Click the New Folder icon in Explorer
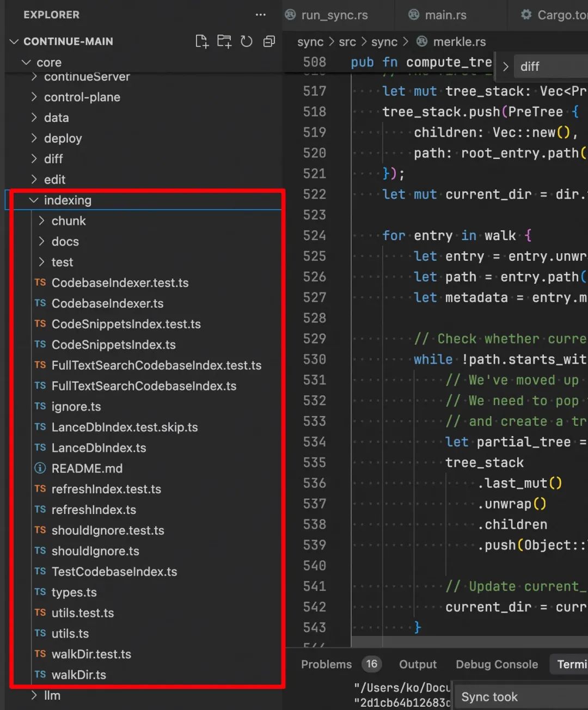588x710 pixels. (224, 41)
